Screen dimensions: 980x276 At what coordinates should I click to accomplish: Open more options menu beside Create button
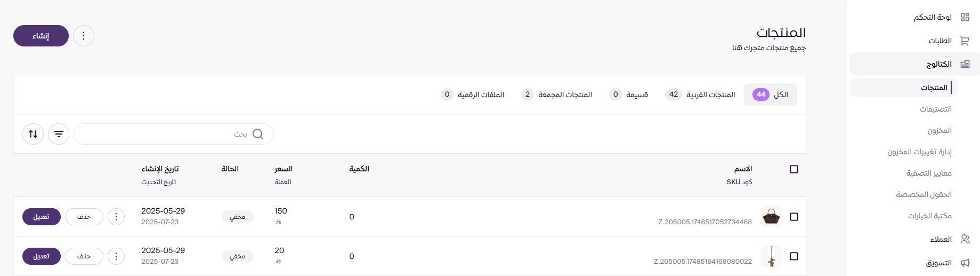84,36
